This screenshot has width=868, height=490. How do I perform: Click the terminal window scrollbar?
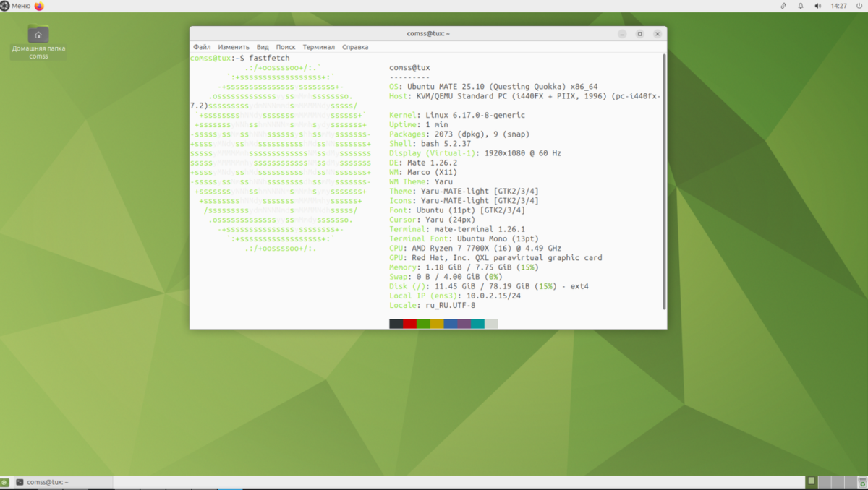[x=663, y=181]
